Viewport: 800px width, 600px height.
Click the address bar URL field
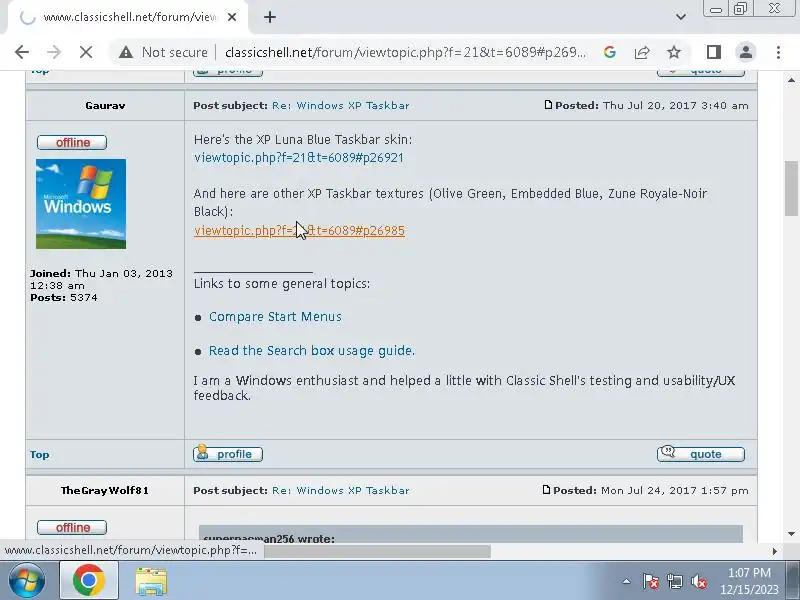point(406,52)
